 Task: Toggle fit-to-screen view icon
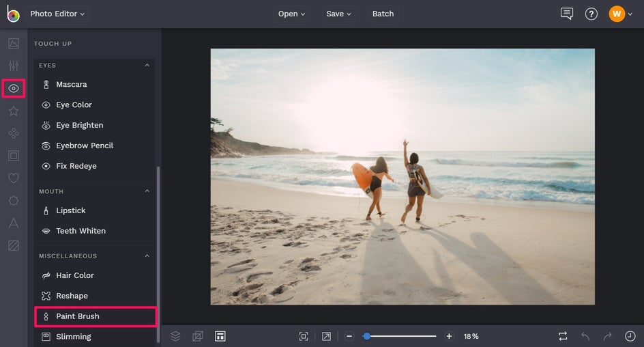click(304, 336)
